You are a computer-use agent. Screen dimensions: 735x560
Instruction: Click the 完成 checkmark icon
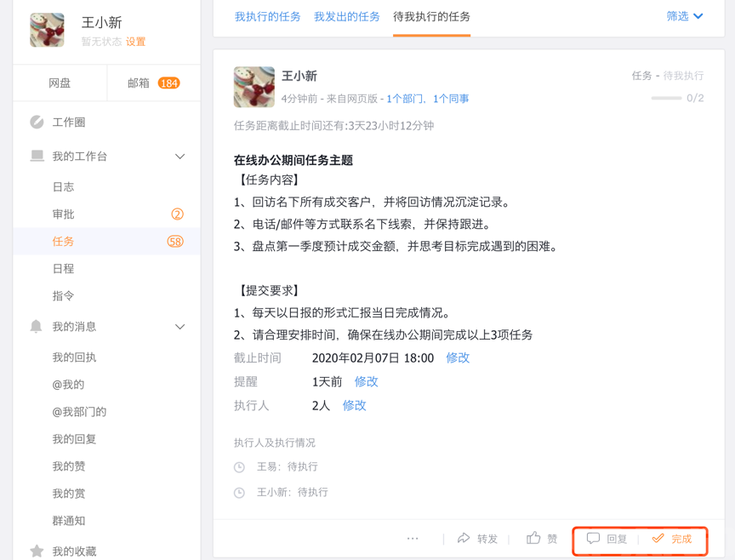tap(658, 538)
